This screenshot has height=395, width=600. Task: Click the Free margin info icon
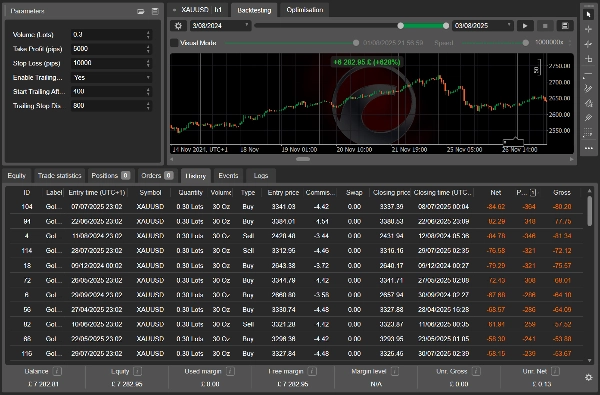(x=312, y=371)
